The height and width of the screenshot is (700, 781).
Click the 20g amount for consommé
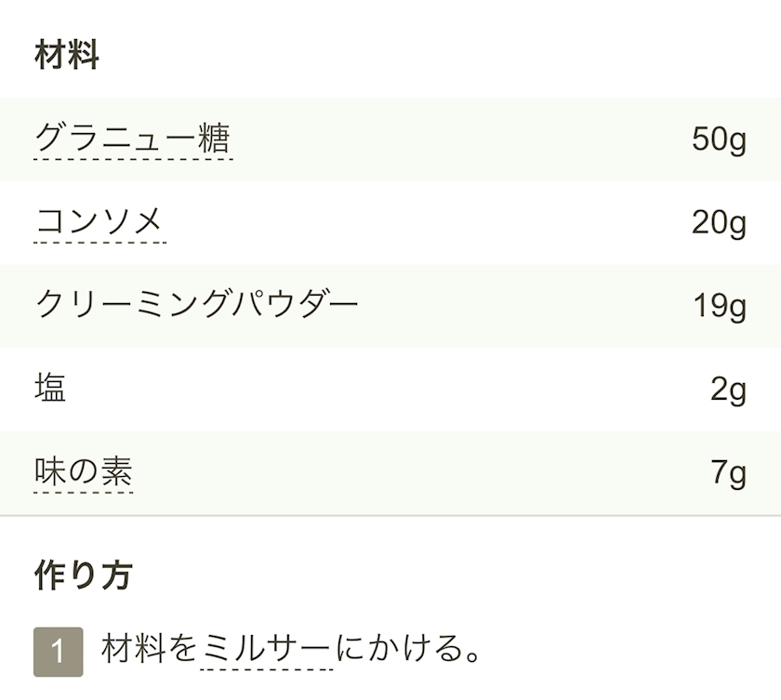[x=719, y=223]
